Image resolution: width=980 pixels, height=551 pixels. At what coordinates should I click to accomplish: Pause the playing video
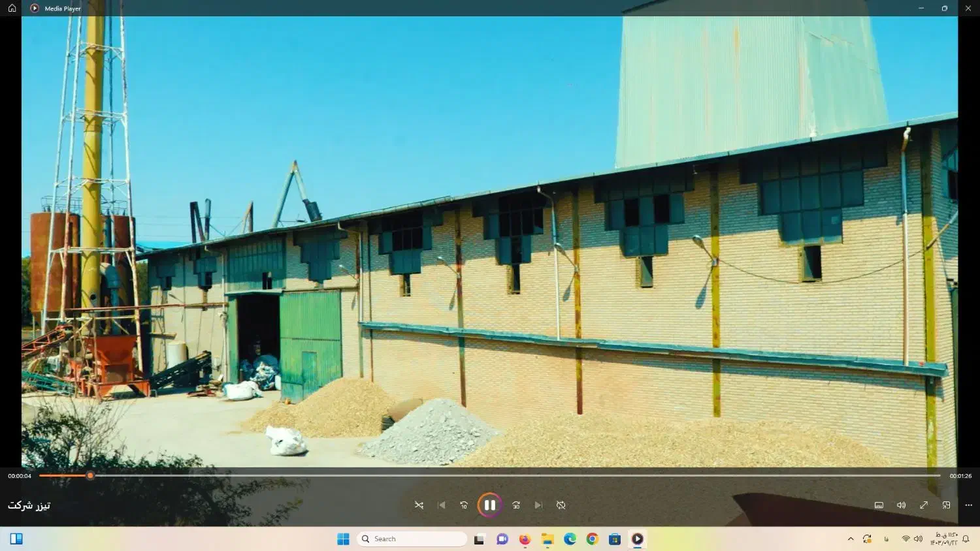pyautogui.click(x=489, y=505)
